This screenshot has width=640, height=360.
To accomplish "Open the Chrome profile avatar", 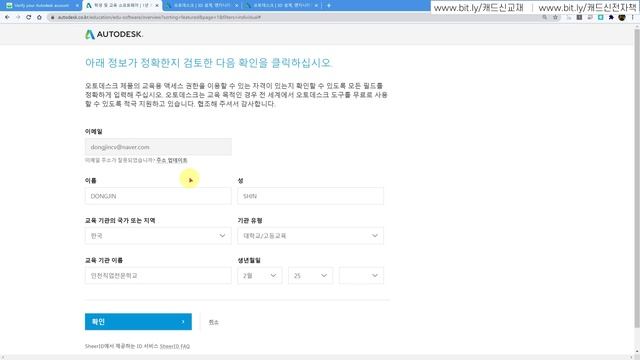I will point(622,17).
